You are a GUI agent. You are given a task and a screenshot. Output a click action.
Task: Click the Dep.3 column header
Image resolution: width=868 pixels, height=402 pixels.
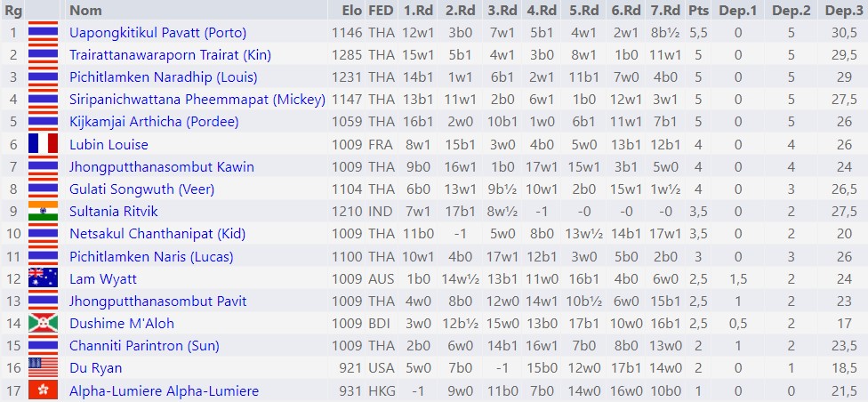(x=840, y=10)
